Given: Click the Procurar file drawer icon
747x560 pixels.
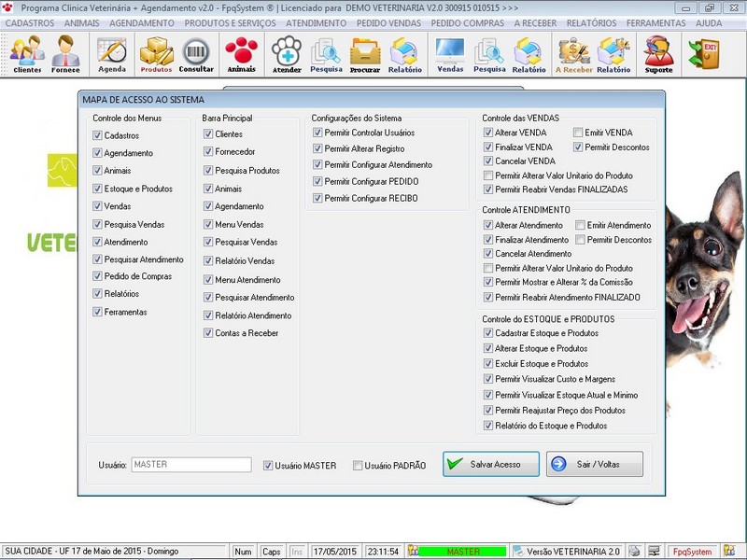Looking at the screenshot, I should coord(365,54).
